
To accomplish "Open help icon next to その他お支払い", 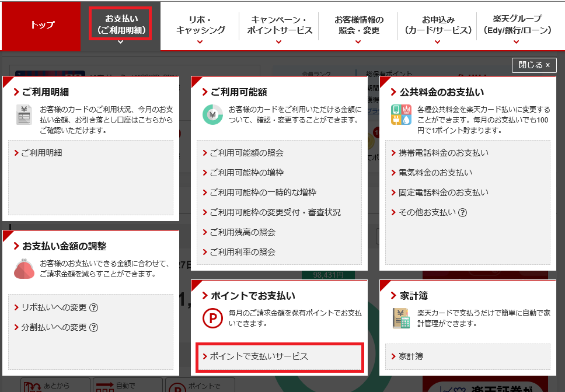I will pos(463,212).
